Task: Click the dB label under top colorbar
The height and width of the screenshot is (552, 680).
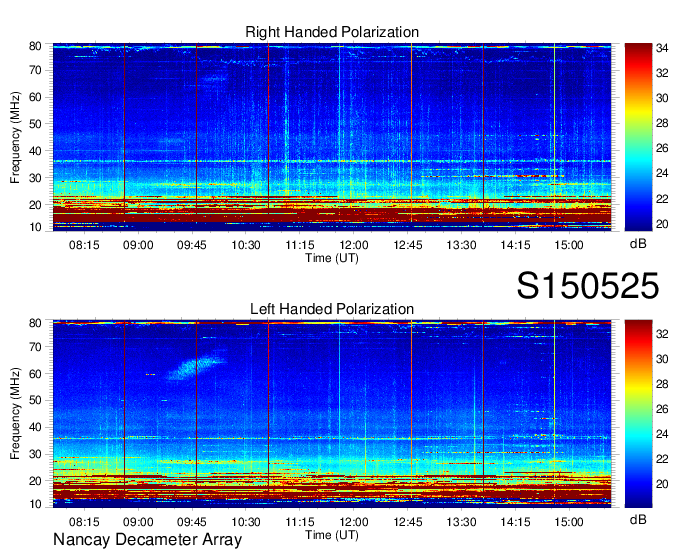Action: pyautogui.click(x=638, y=243)
